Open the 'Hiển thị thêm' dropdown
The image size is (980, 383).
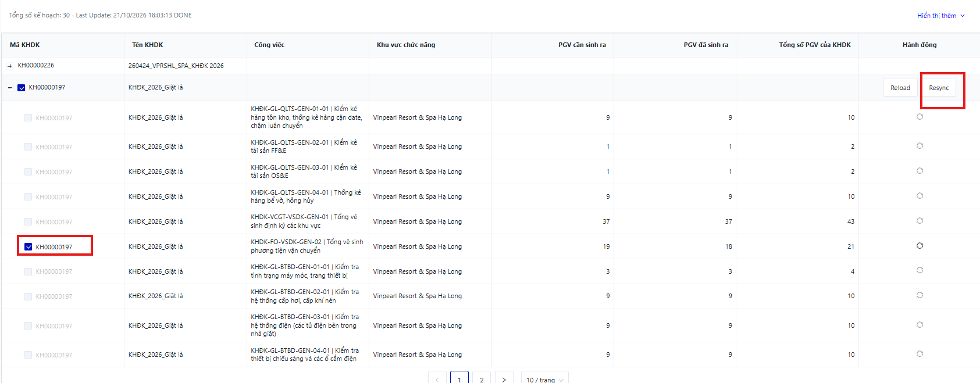point(941,16)
